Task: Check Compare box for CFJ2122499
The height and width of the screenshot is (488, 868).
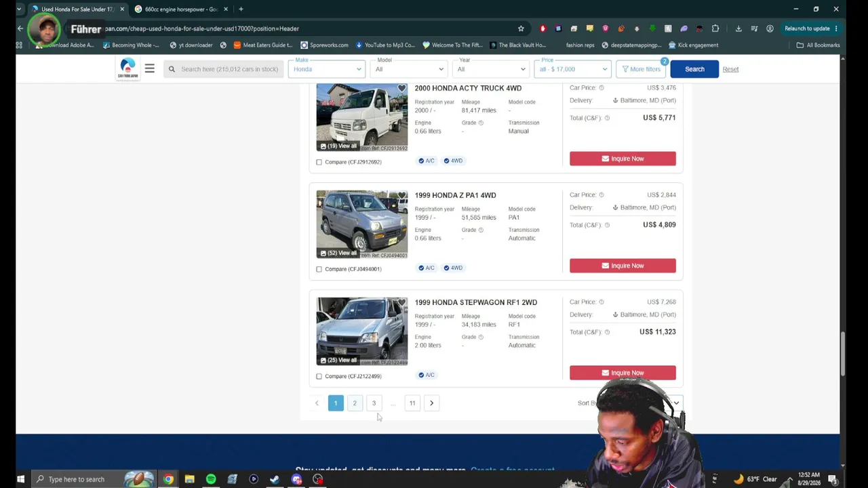Action: 319,376
